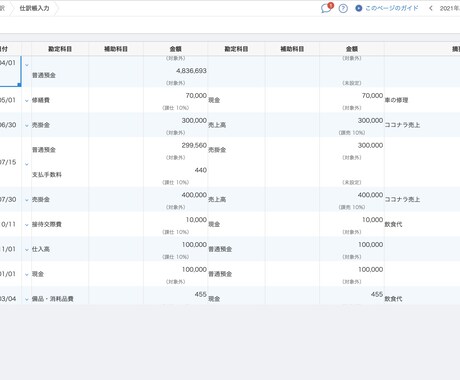This screenshot has width=460, height=380.
Task: Select the 修繕費 account cell
Action: pyautogui.click(x=41, y=100)
